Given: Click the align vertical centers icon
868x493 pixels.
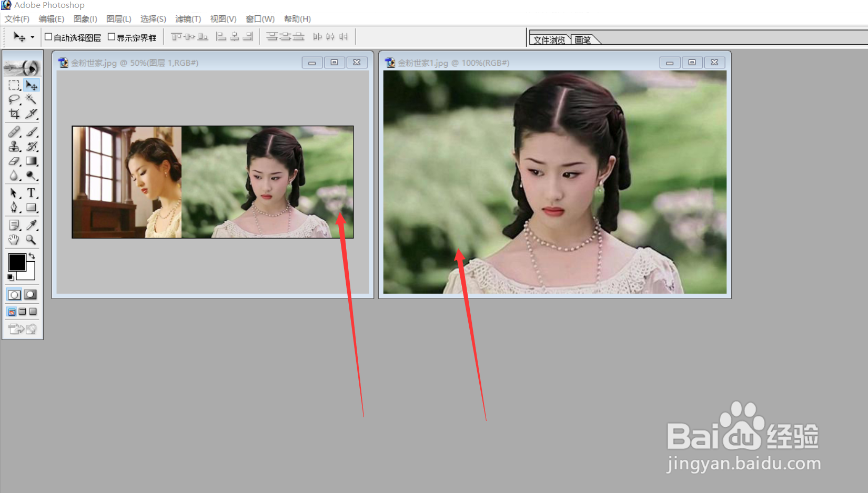Looking at the screenshot, I should [189, 37].
